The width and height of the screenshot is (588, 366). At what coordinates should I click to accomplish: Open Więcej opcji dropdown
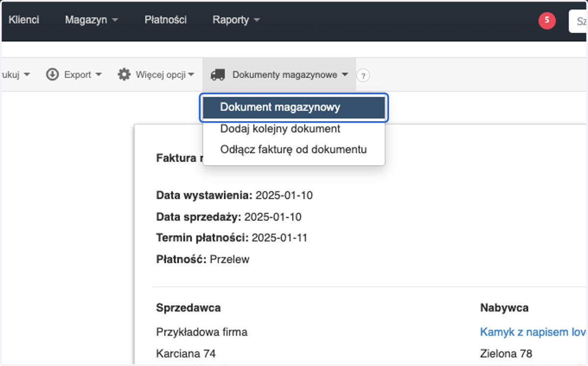[x=156, y=75]
